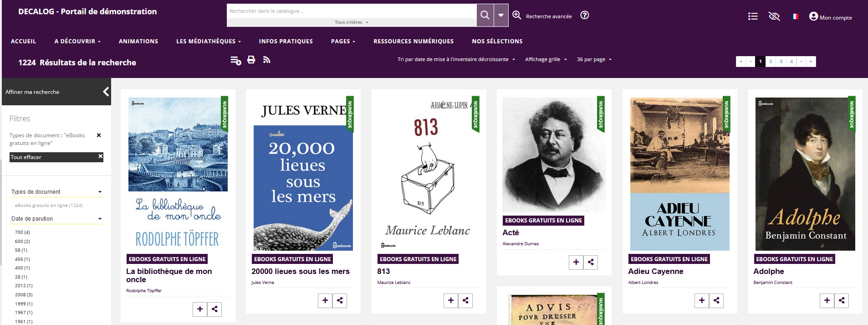Open ANIMATIONS menu item
Viewport: 868px width, 325px height.
point(138,41)
